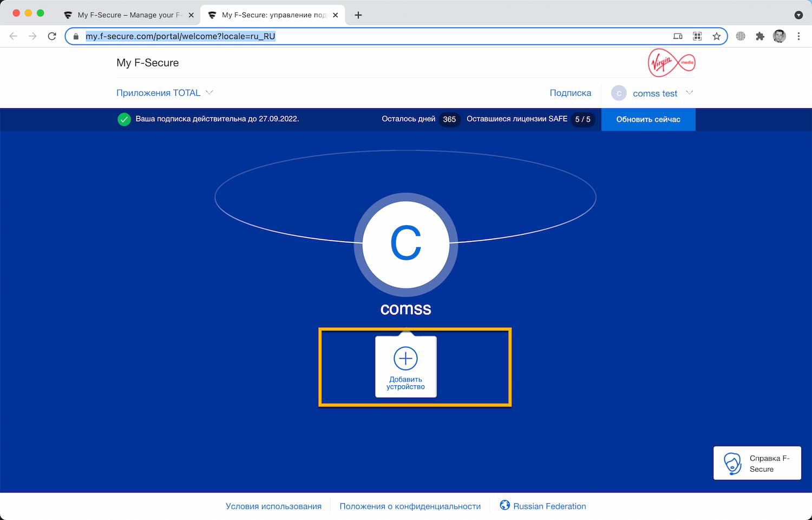Click the green subscription status checkmark

pos(124,119)
